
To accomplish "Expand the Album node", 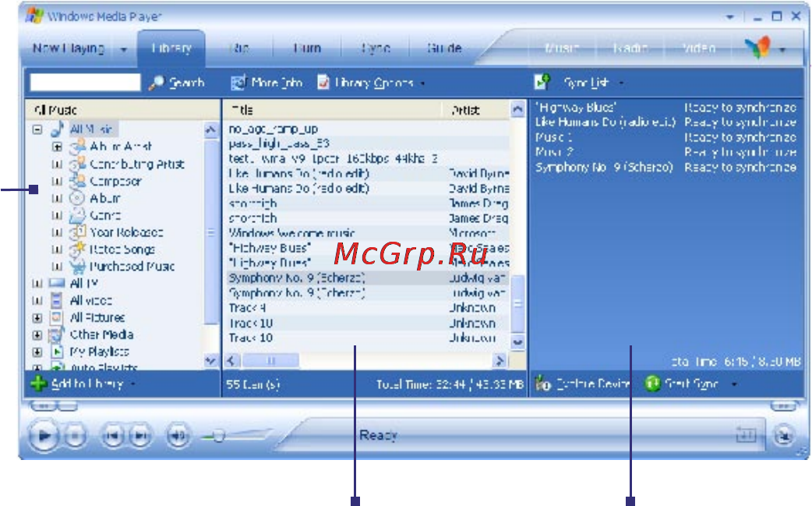I will [58, 198].
